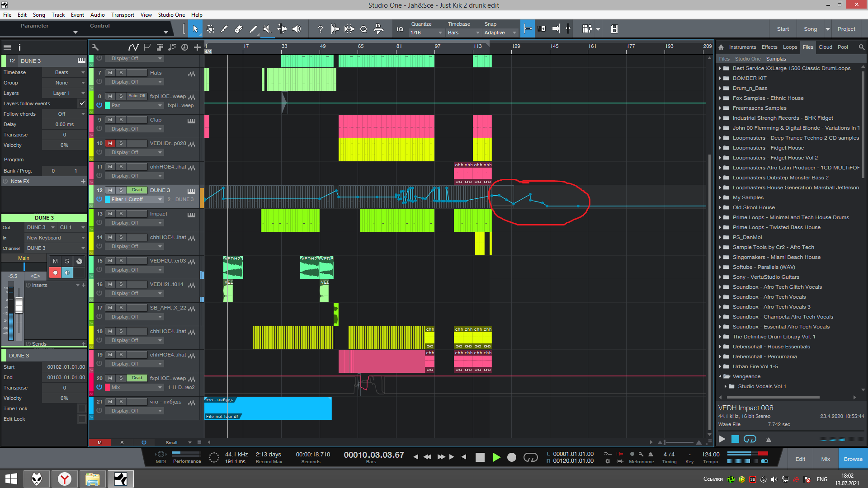The height and width of the screenshot is (488, 868).
Task: Click the Stop transport button
Action: [x=480, y=457]
